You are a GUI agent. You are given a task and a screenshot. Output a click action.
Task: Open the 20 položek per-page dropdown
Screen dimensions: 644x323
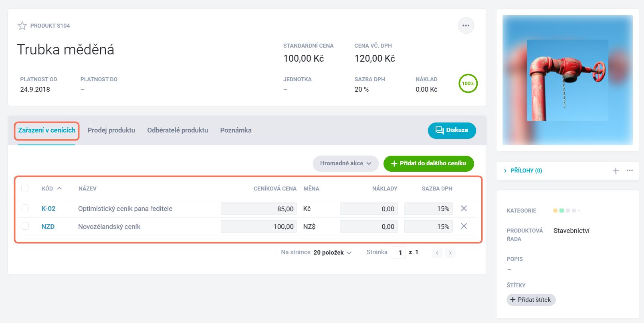click(332, 253)
